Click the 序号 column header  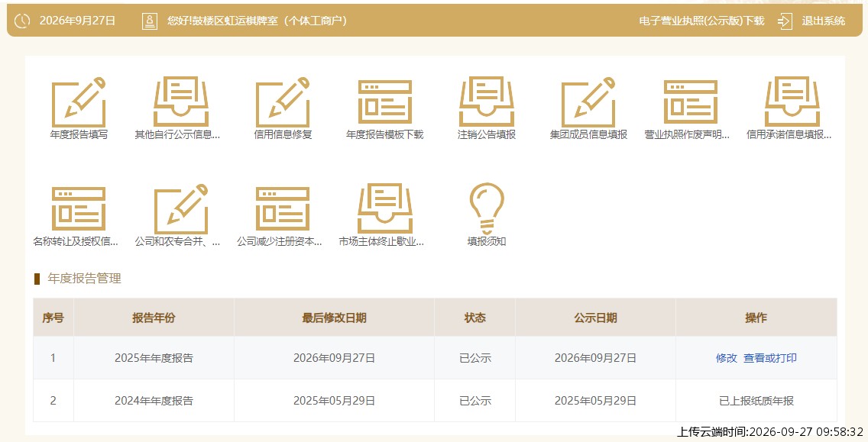click(x=53, y=318)
